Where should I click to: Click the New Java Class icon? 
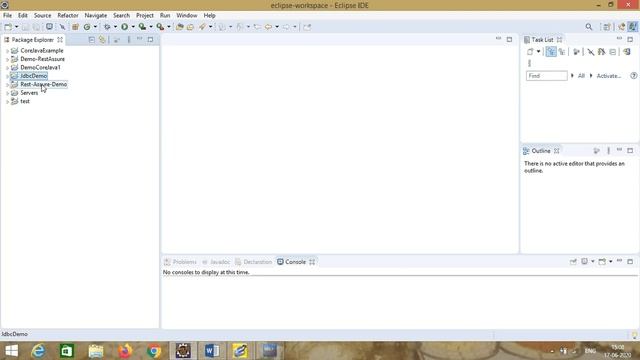87,27
